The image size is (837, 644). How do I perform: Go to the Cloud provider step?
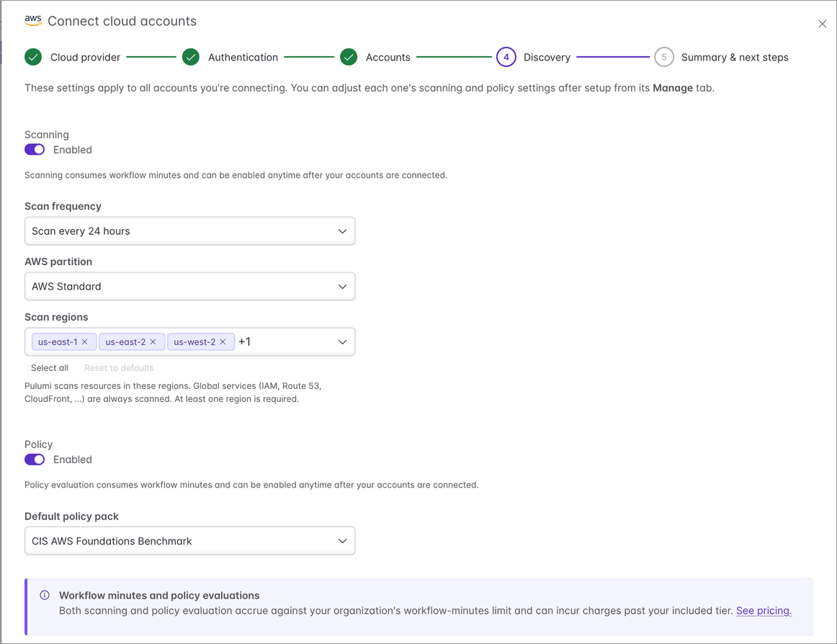pos(86,57)
